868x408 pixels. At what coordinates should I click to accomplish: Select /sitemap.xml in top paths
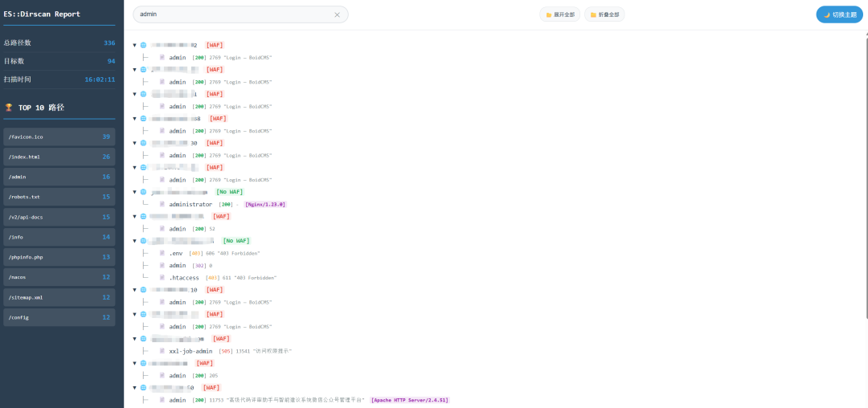pyautogui.click(x=59, y=297)
